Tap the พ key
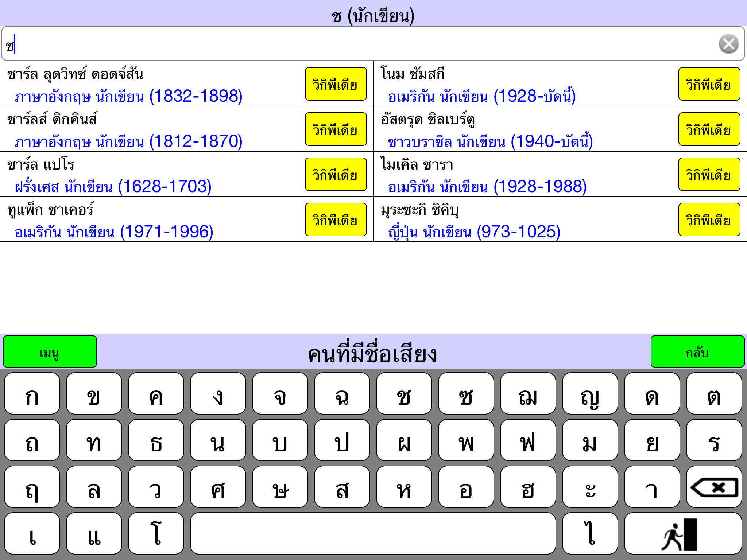The width and height of the screenshot is (747, 560). (466, 440)
